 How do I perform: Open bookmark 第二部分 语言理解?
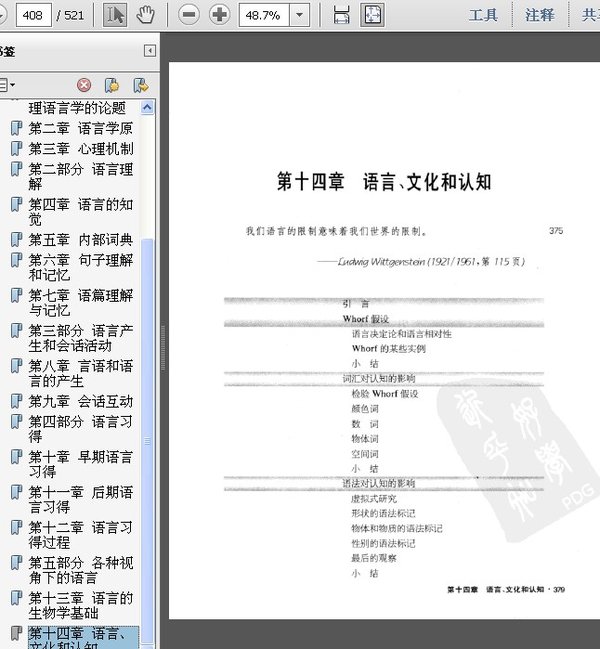point(81,176)
